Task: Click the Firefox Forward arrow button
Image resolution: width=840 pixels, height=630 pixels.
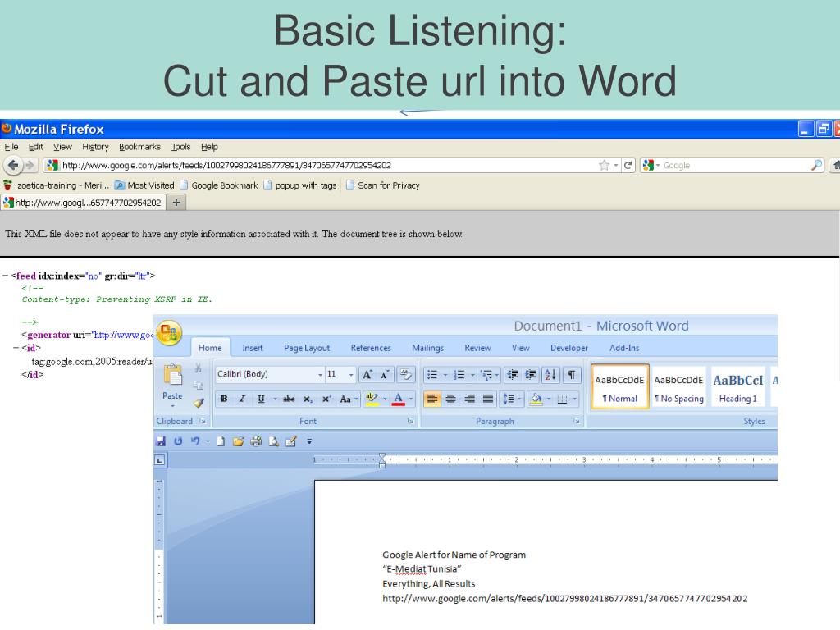Action: click(x=30, y=165)
